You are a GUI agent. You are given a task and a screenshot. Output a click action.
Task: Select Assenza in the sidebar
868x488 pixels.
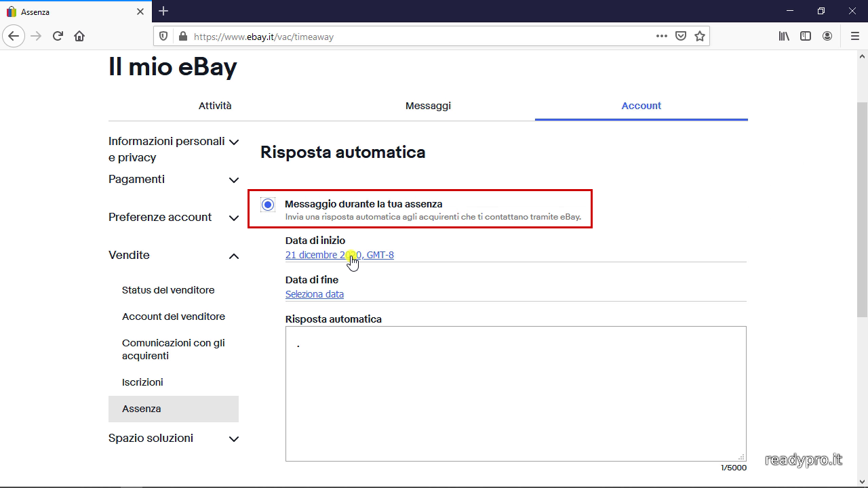174,409
